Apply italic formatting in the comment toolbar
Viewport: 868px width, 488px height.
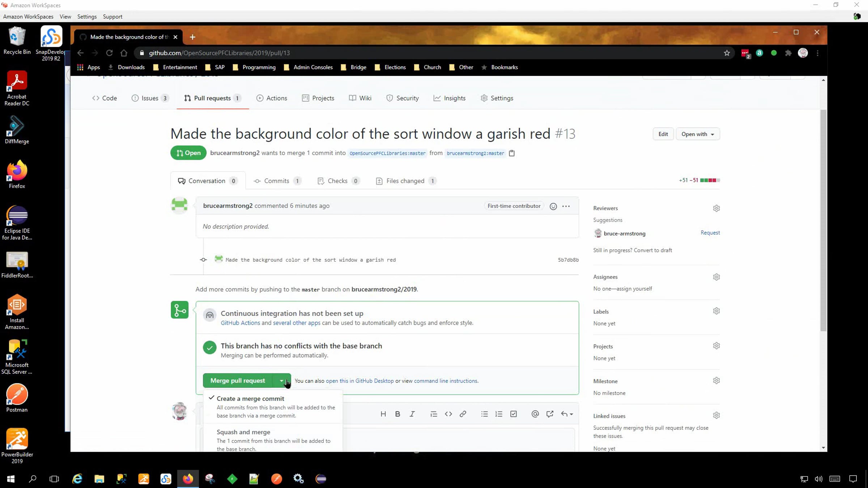[x=412, y=414]
